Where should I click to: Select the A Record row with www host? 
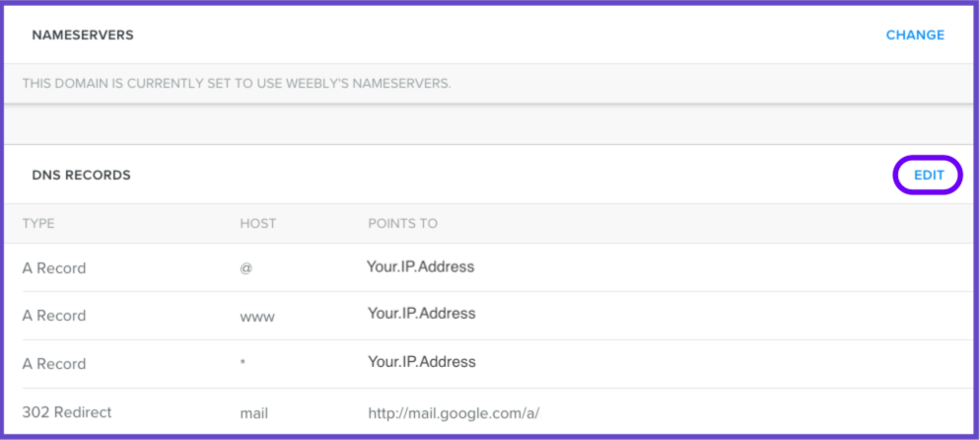(x=490, y=316)
